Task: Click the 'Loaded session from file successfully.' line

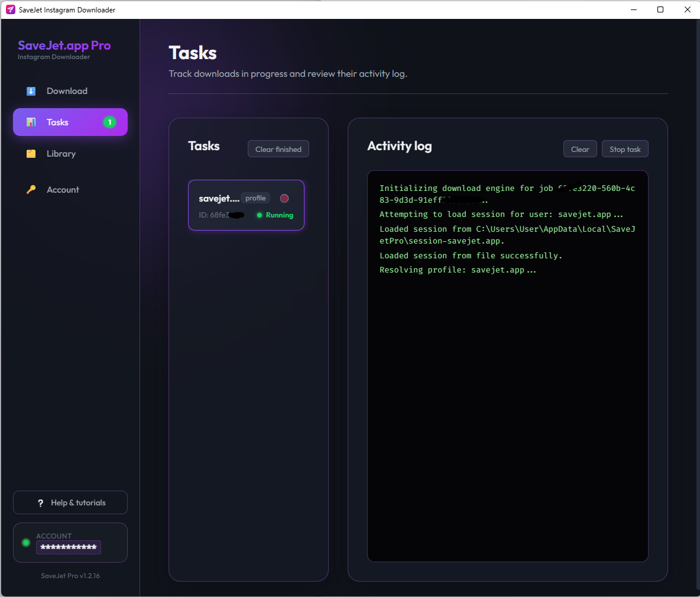Action: [x=471, y=256]
